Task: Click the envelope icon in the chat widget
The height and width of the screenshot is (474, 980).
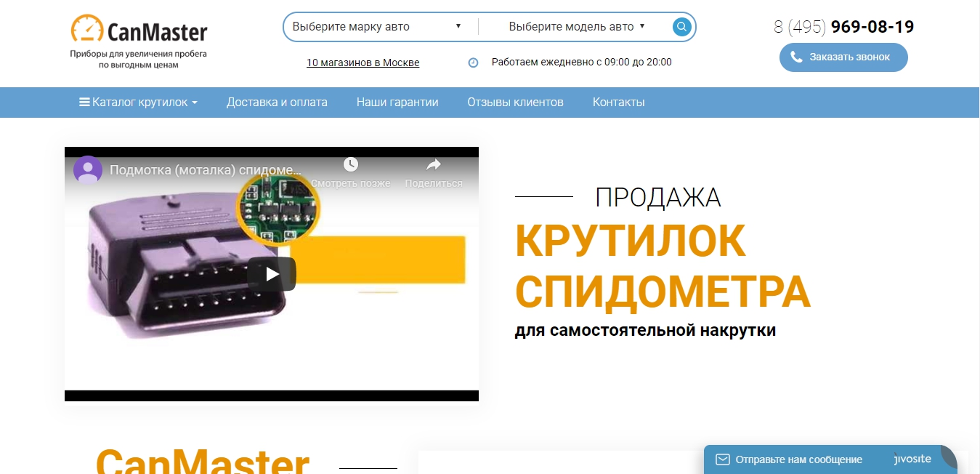Action: (722, 459)
